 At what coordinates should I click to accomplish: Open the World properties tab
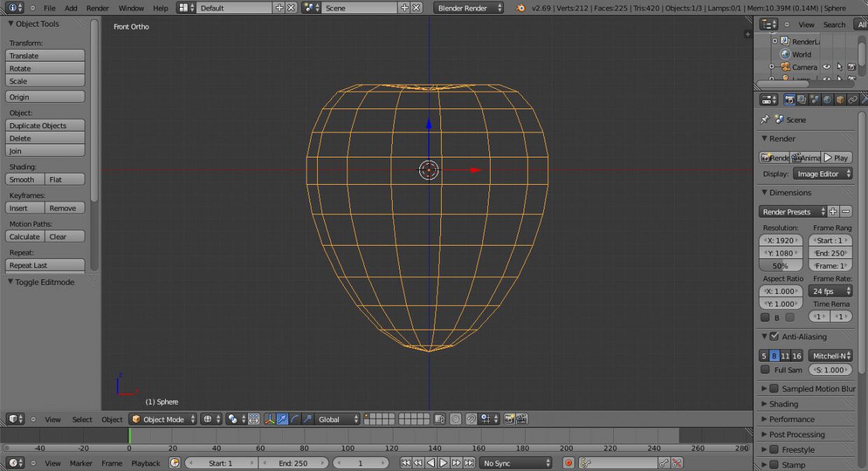point(827,100)
